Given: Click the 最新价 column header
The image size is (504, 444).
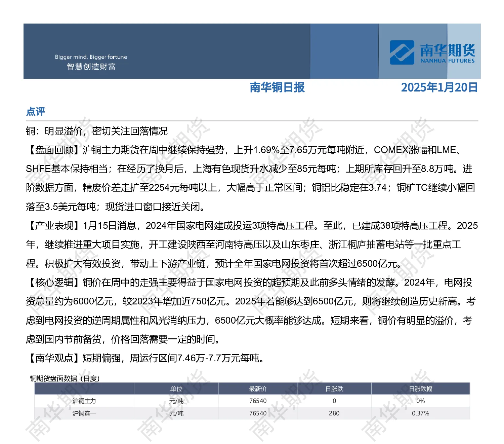Looking at the screenshot, I should click(258, 389).
